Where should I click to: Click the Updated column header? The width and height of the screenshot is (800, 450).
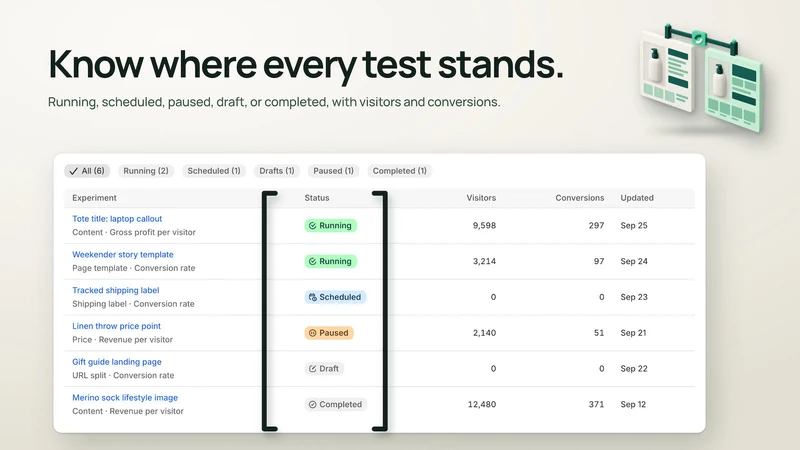[637, 198]
